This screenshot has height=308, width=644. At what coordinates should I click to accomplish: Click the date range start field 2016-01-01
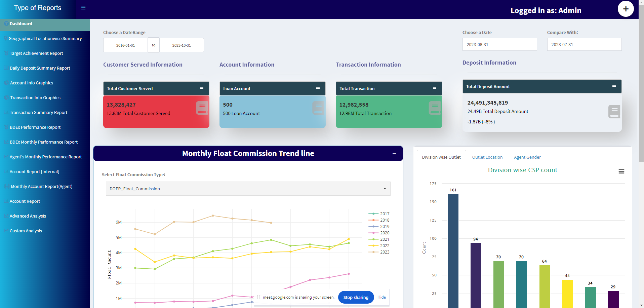point(125,45)
